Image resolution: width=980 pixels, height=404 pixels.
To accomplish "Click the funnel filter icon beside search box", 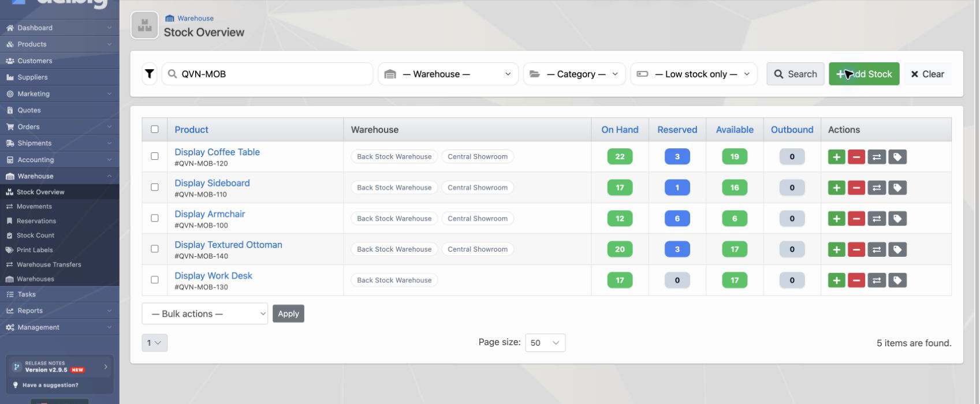I will coord(150,74).
